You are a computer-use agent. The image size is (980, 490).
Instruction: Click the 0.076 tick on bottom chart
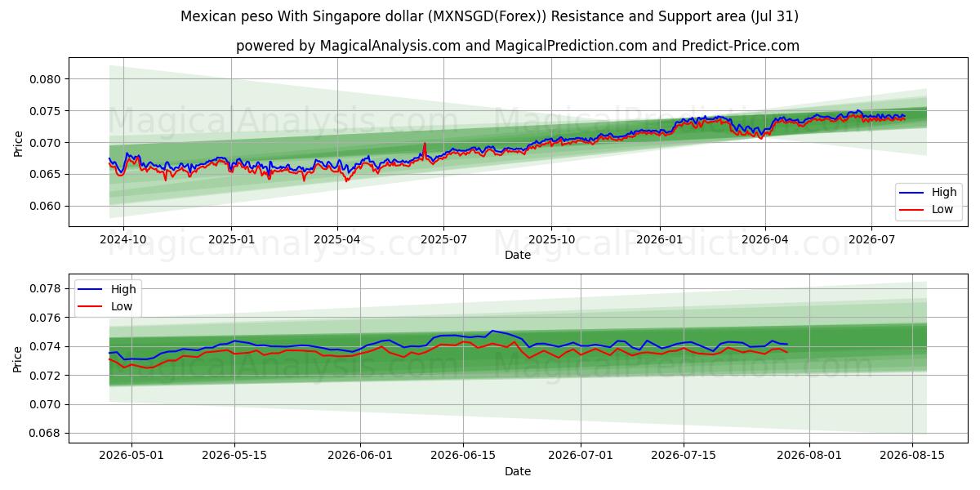point(46,318)
